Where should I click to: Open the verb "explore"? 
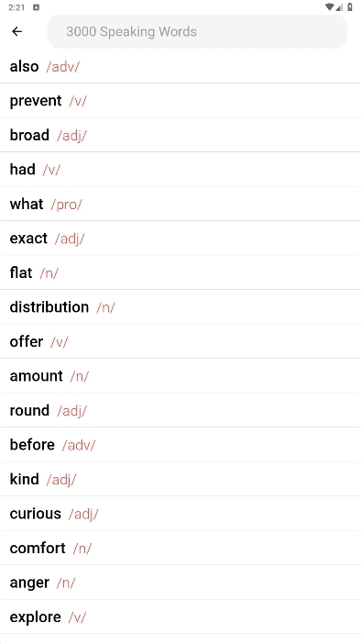click(x=180, y=616)
